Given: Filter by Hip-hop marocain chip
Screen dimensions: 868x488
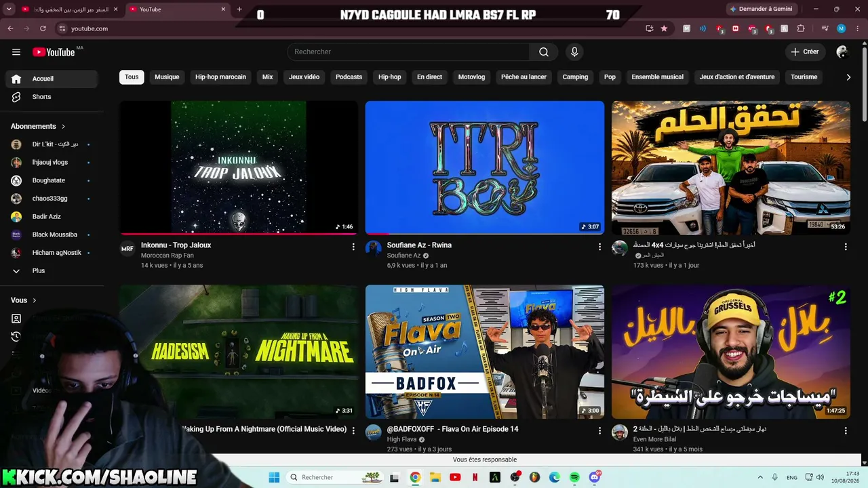Looking at the screenshot, I should pyautogui.click(x=220, y=77).
